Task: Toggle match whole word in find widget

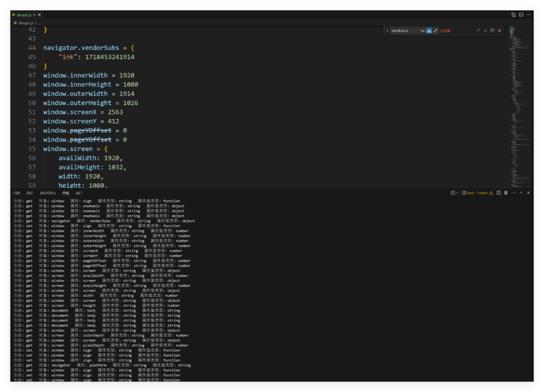Action: click(429, 31)
